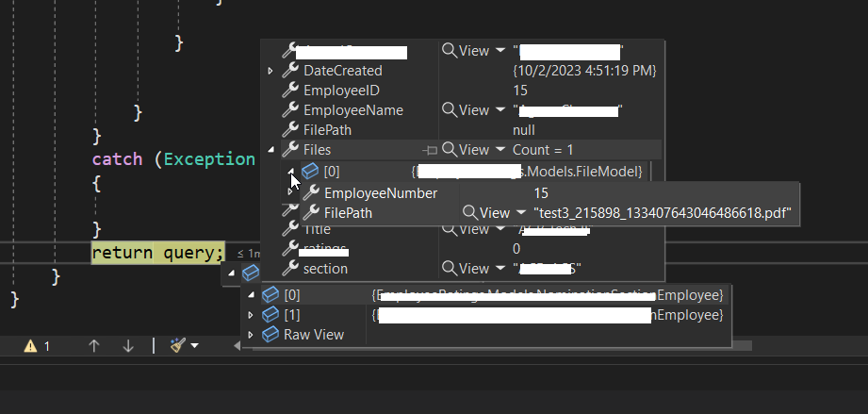Click the return query statement
The width and height of the screenshot is (868, 414).
[x=157, y=253]
